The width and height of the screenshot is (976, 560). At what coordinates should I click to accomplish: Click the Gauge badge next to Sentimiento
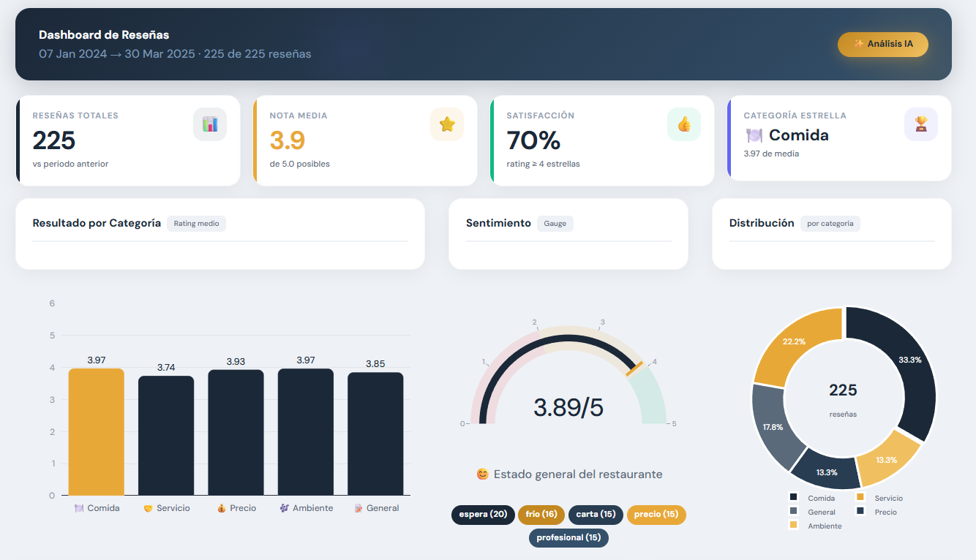555,224
